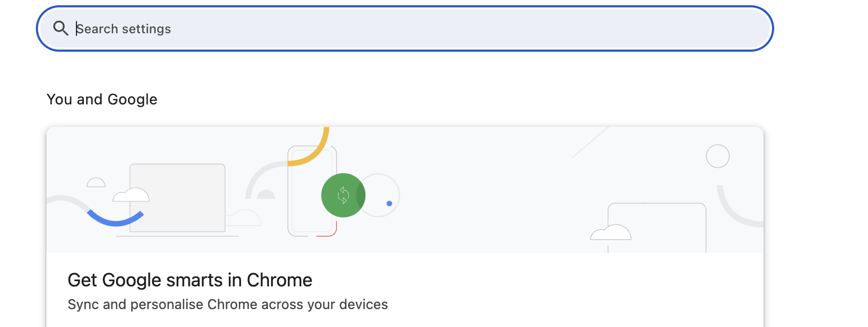Click the magnifying glass search icon
Screen dimensions: 868x327
click(61, 28)
